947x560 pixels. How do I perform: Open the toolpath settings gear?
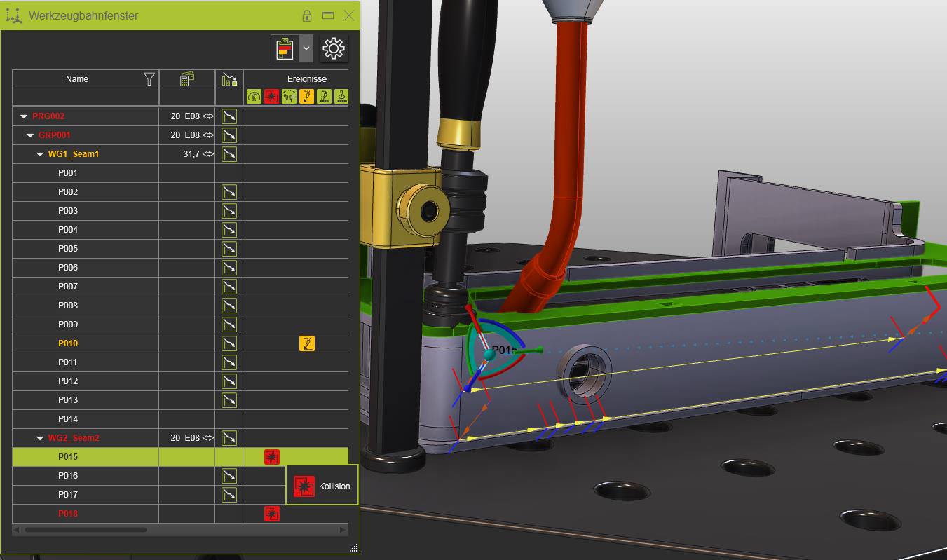333,48
